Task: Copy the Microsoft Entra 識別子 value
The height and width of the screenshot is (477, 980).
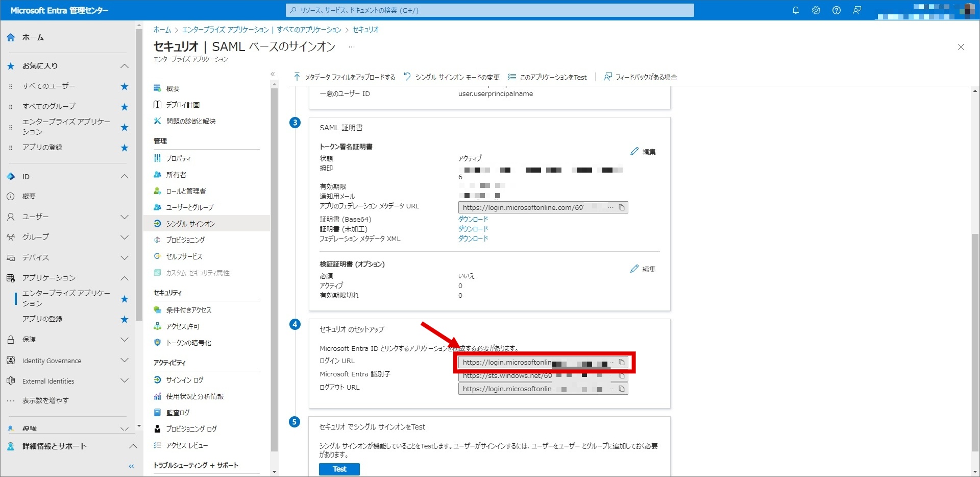Action: [622, 375]
